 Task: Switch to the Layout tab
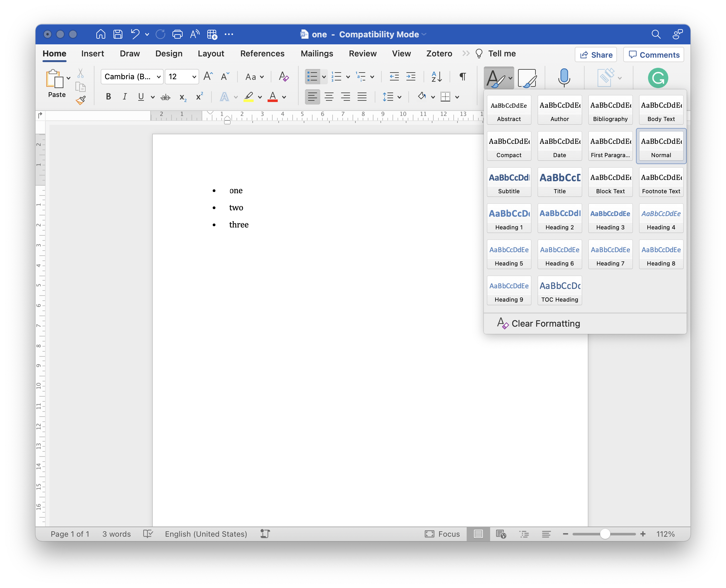pos(211,54)
